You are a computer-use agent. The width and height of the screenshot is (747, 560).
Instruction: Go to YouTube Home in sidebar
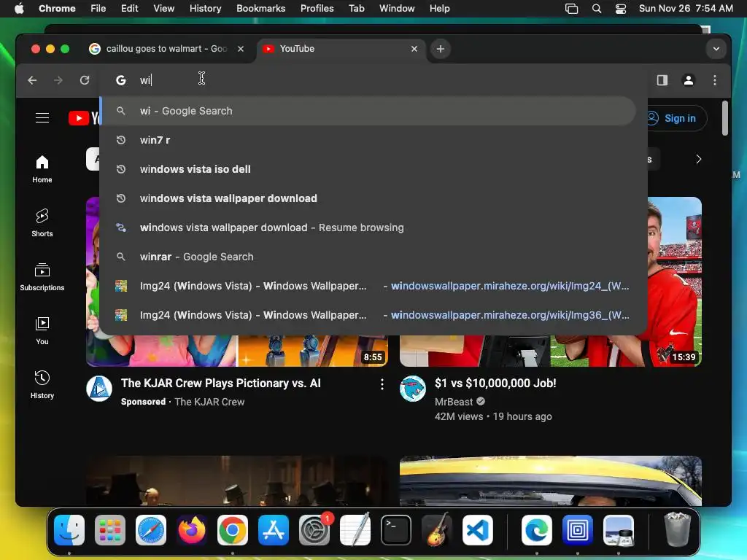point(42,169)
